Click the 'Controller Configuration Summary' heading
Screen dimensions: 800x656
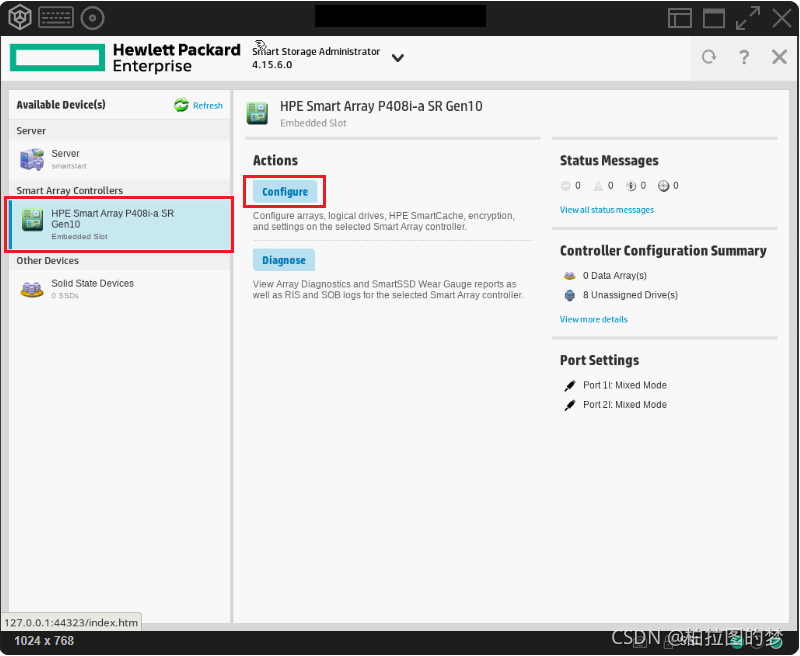point(663,251)
